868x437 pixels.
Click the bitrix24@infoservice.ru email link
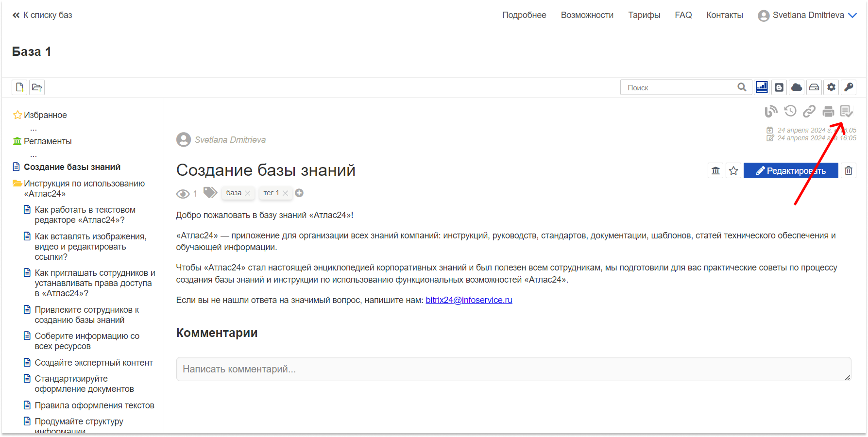(x=469, y=300)
